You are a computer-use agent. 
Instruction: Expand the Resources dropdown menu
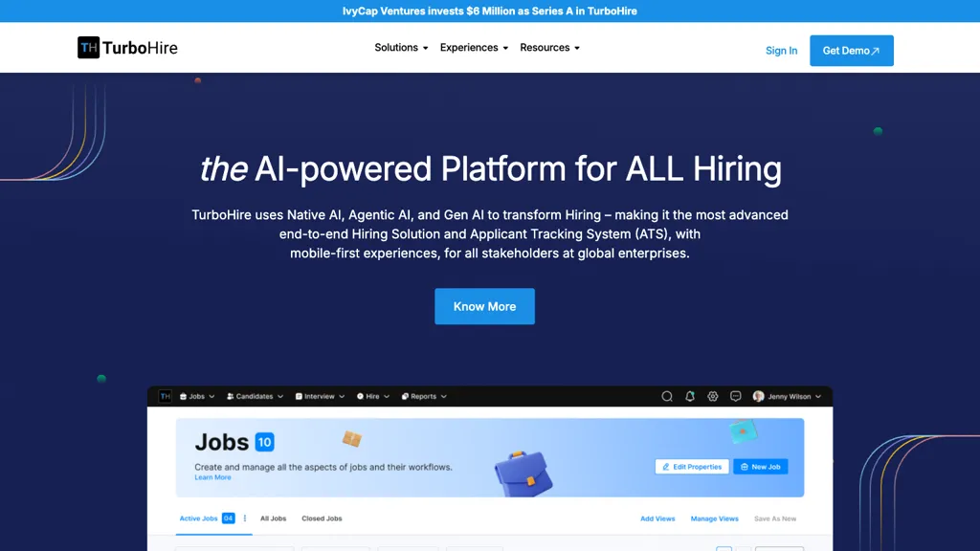pyautogui.click(x=549, y=48)
